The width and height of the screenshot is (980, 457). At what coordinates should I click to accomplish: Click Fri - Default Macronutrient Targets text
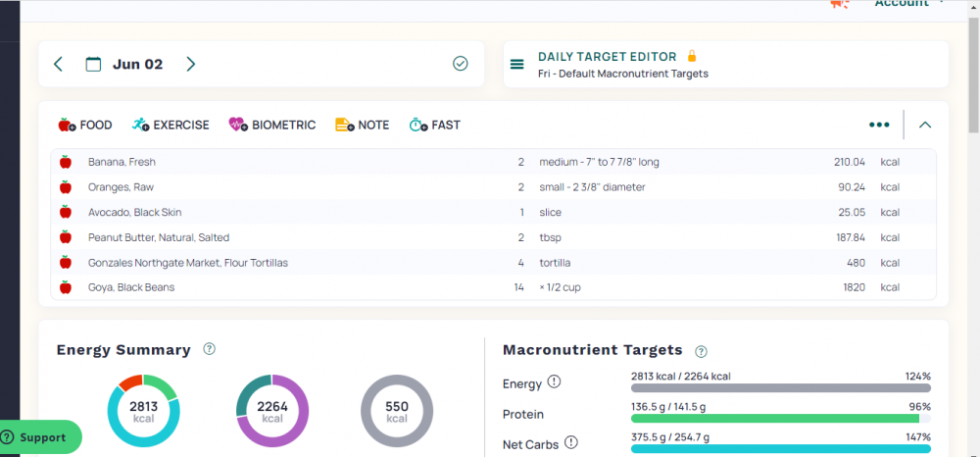click(623, 74)
